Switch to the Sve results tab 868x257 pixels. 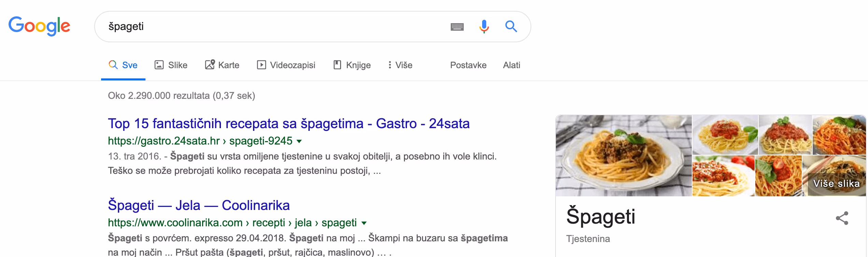tap(123, 65)
